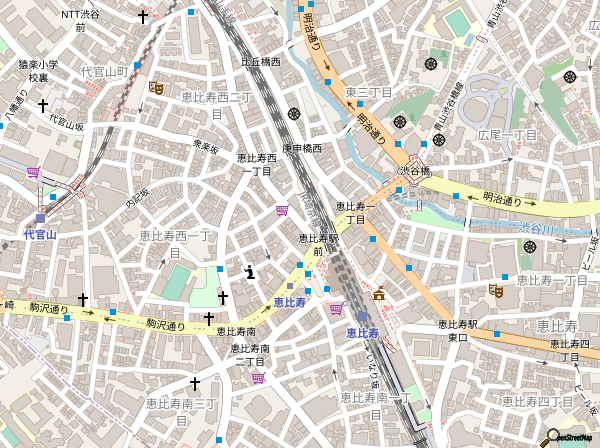The width and height of the screenshot is (600, 448).
Task: Click the OpenStreetMap logo
Action: click(566, 437)
